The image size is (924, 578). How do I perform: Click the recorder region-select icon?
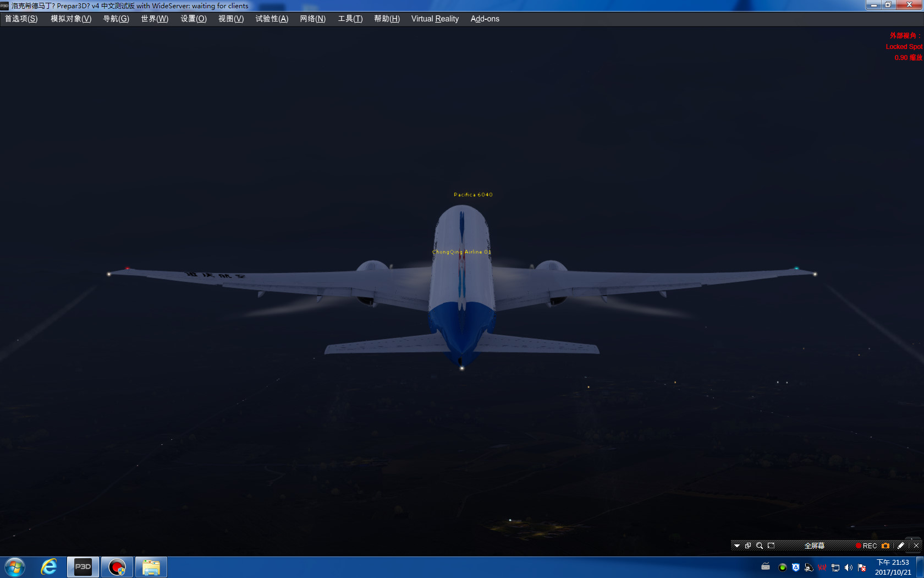point(771,546)
